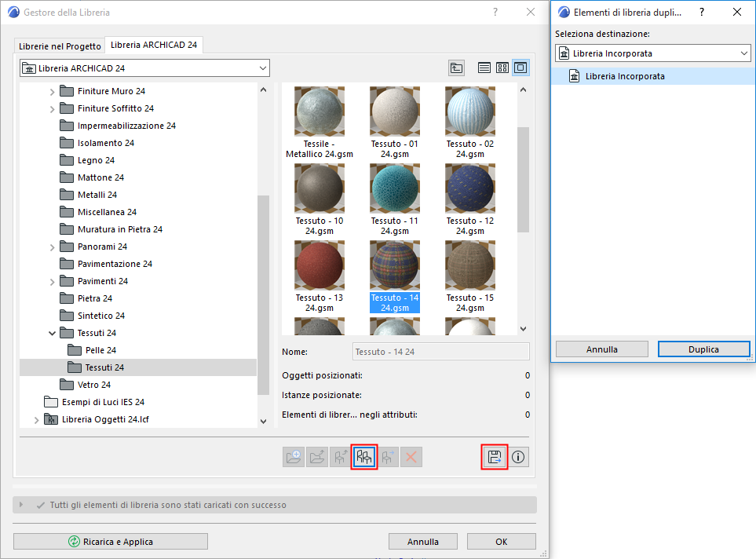The width and height of the screenshot is (756, 559).
Task: Expand the Finiture Soffitto 24 folder
Action: click(52, 109)
